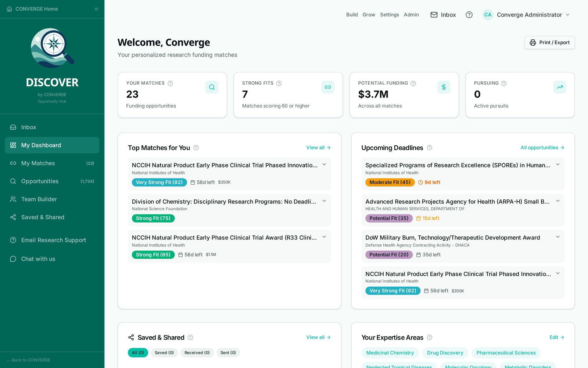Select the Received (0) filter pill
The width and height of the screenshot is (588, 368).
coord(197,353)
